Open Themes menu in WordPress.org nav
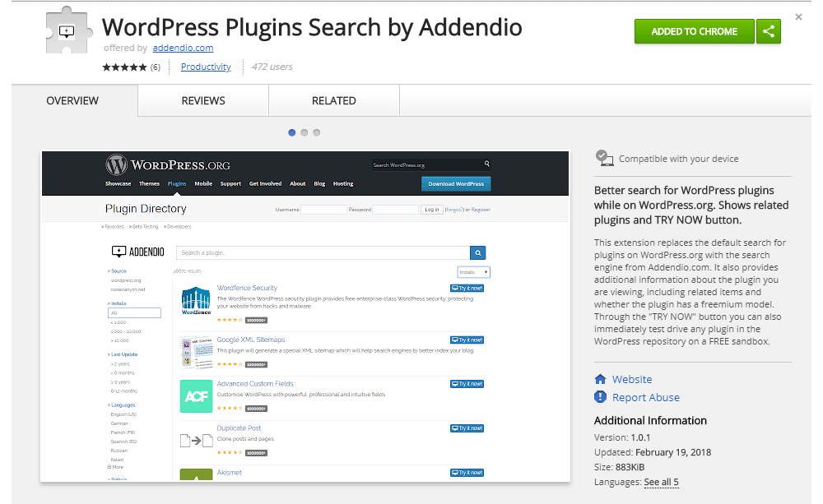The width and height of the screenshot is (823, 504). pyautogui.click(x=149, y=183)
